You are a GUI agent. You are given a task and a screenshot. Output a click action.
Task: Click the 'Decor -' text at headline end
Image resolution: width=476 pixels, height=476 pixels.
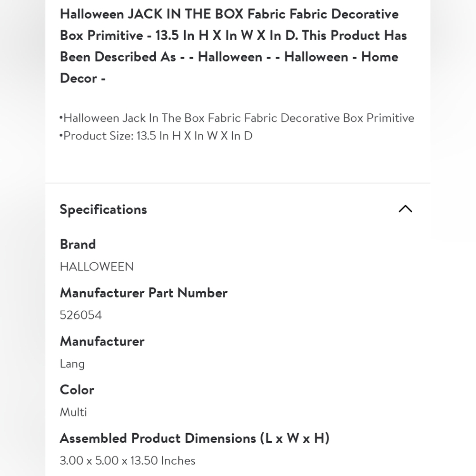82,79
